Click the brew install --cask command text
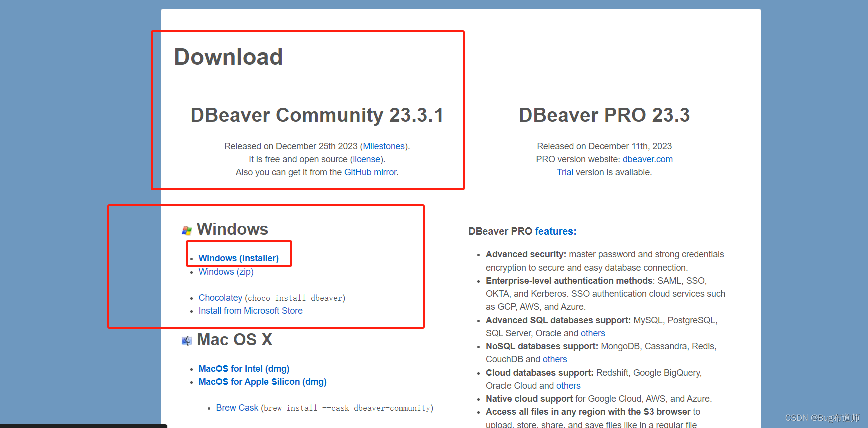Viewport: 868px width, 428px height. [x=347, y=408]
